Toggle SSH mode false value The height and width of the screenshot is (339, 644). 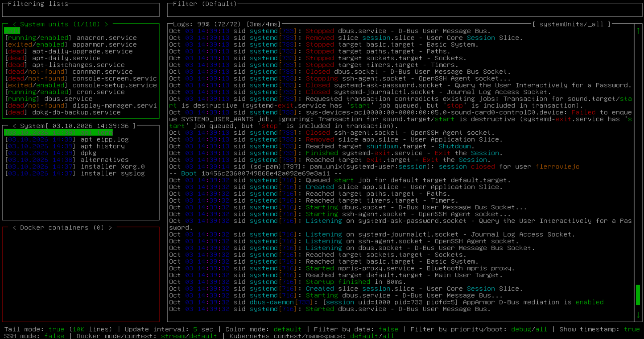click(x=54, y=336)
